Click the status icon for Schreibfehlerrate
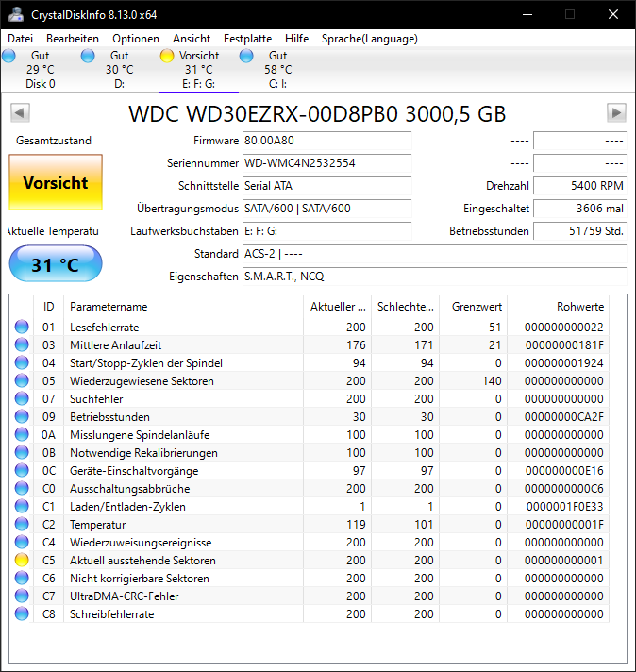Image resolution: width=636 pixels, height=672 pixels. click(22, 614)
